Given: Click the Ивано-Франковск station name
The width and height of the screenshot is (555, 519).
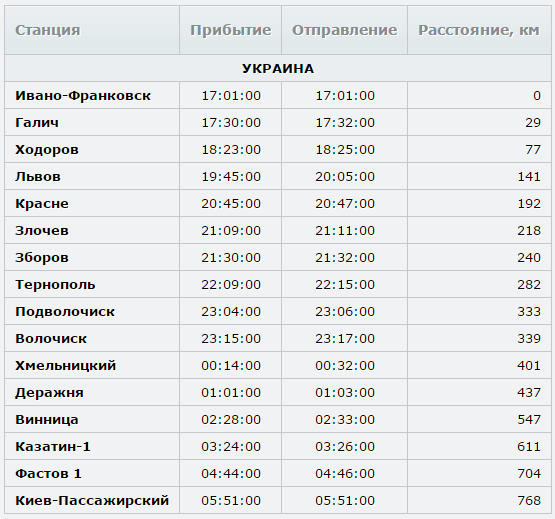Looking at the screenshot, I should [83, 96].
